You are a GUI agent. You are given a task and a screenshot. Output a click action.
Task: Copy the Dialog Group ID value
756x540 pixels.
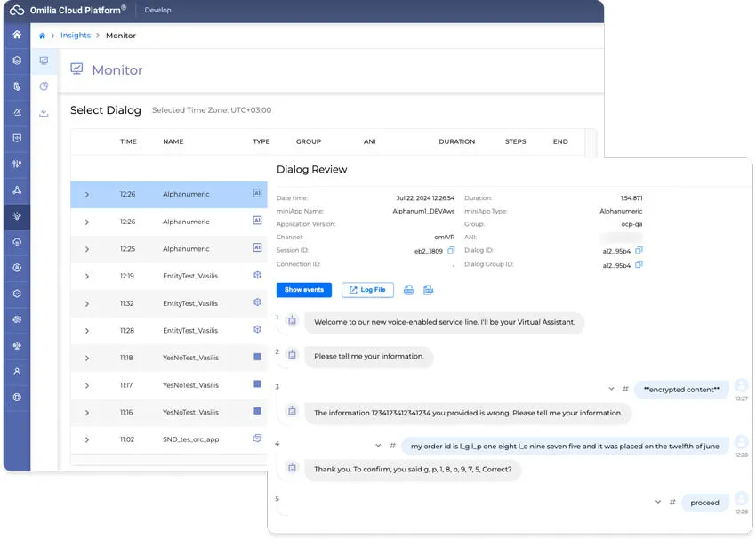click(x=639, y=264)
